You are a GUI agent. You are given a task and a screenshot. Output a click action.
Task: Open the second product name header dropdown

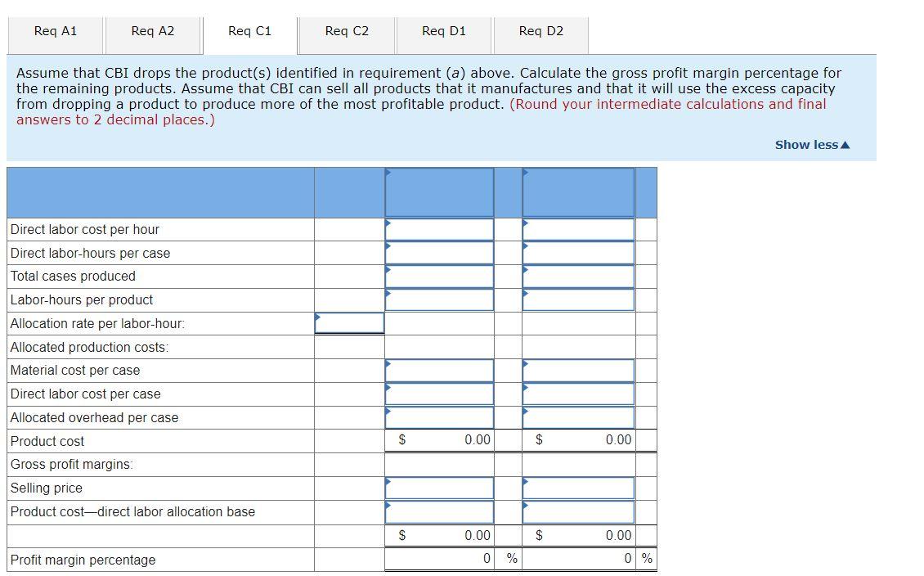(577, 193)
